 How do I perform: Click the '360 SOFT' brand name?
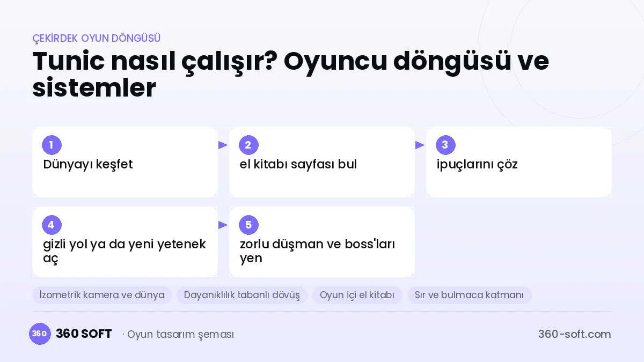pos(84,334)
